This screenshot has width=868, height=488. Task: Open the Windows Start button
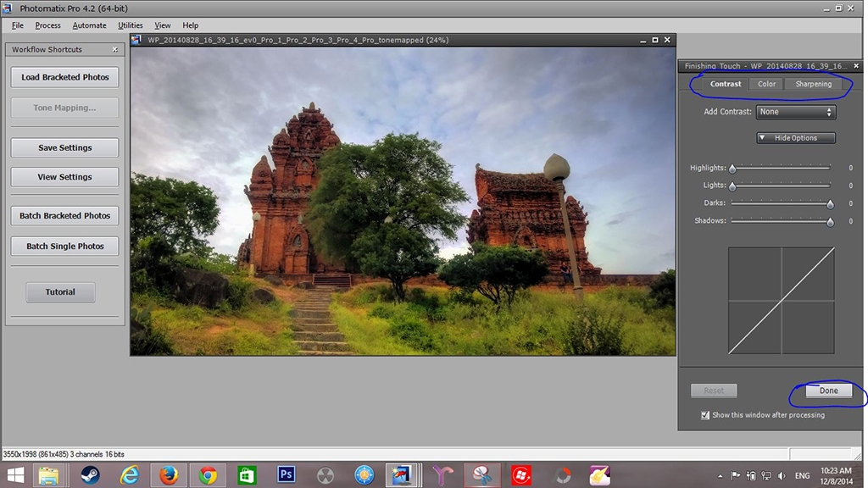click(x=15, y=475)
